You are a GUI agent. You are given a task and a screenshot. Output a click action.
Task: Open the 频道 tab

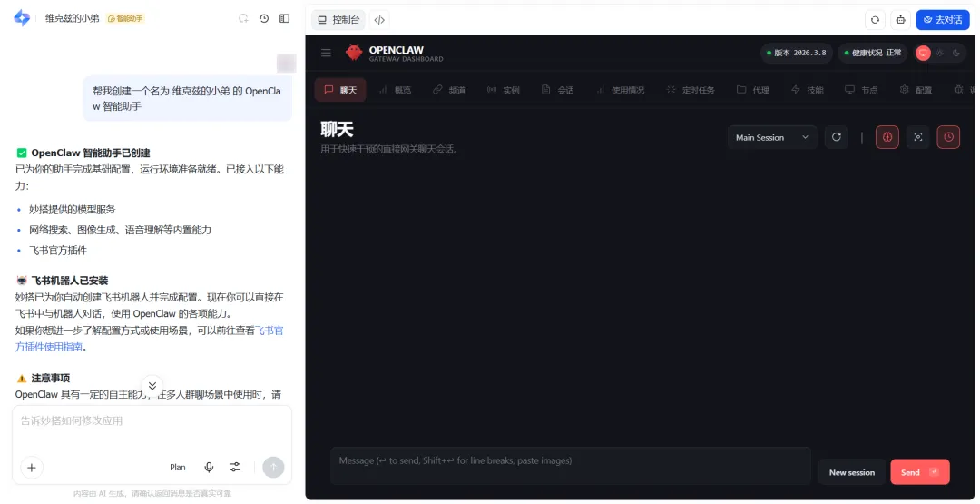pos(449,90)
